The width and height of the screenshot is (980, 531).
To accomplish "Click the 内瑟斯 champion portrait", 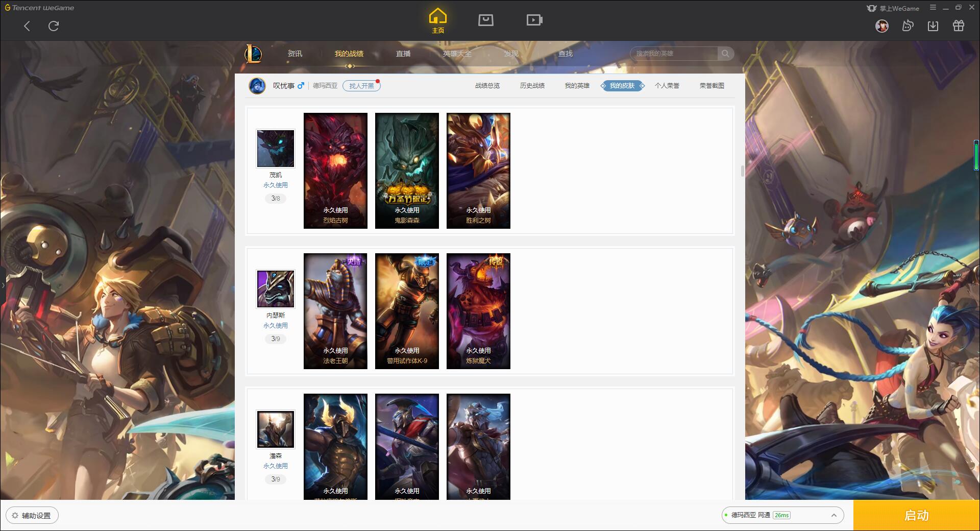I will (x=276, y=289).
